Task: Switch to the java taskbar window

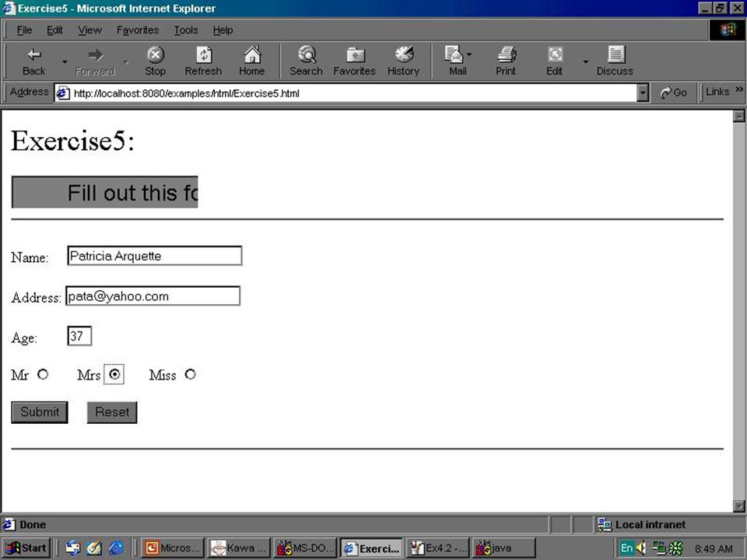Action: (x=504, y=548)
